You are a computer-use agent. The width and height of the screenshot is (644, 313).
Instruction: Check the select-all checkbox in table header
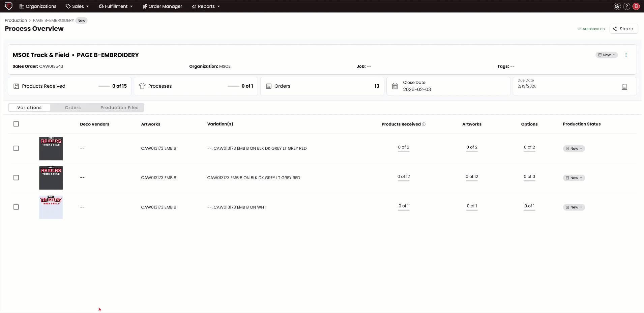coord(16,124)
